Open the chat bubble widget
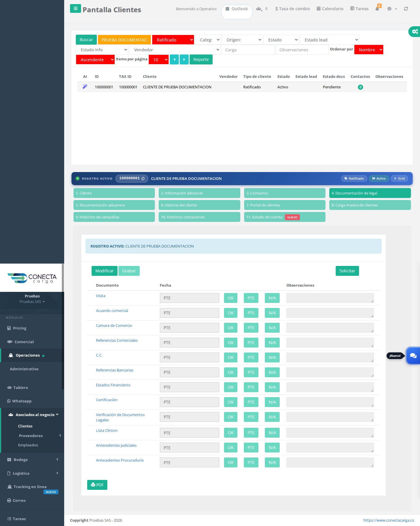This screenshot has width=420, height=526. click(413, 355)
